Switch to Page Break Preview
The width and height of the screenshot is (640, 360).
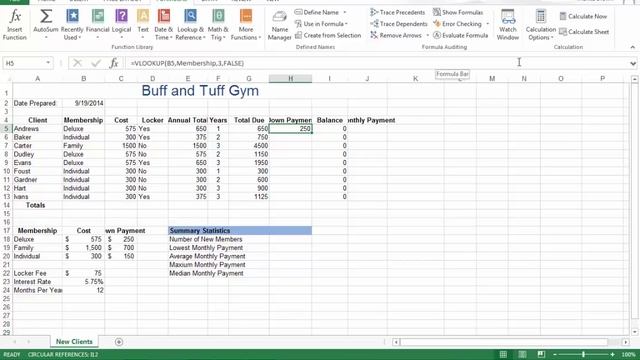(x=541, y=354)
